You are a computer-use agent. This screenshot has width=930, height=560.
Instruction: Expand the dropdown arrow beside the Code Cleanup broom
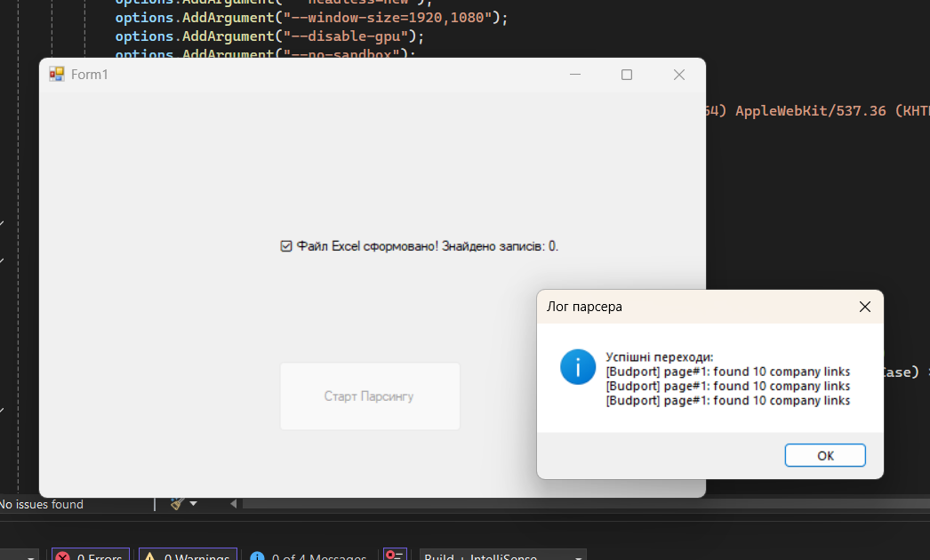[193, 504]
